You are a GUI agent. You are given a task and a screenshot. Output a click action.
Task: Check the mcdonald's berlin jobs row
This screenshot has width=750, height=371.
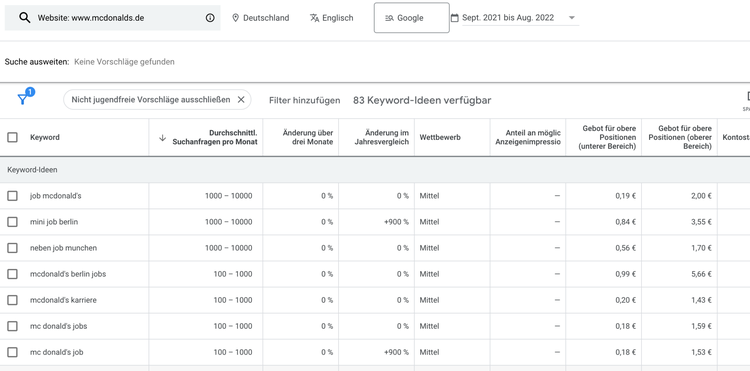click(x=12, y=274)
